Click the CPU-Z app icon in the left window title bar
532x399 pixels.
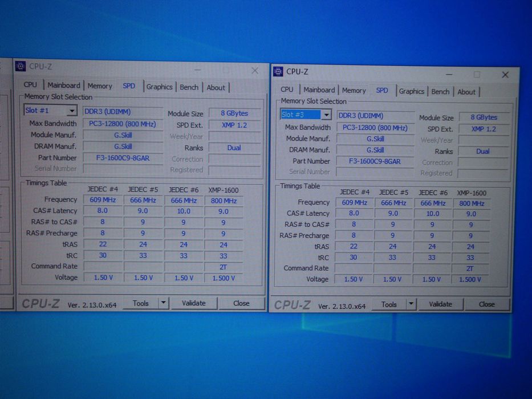[21, 66]
